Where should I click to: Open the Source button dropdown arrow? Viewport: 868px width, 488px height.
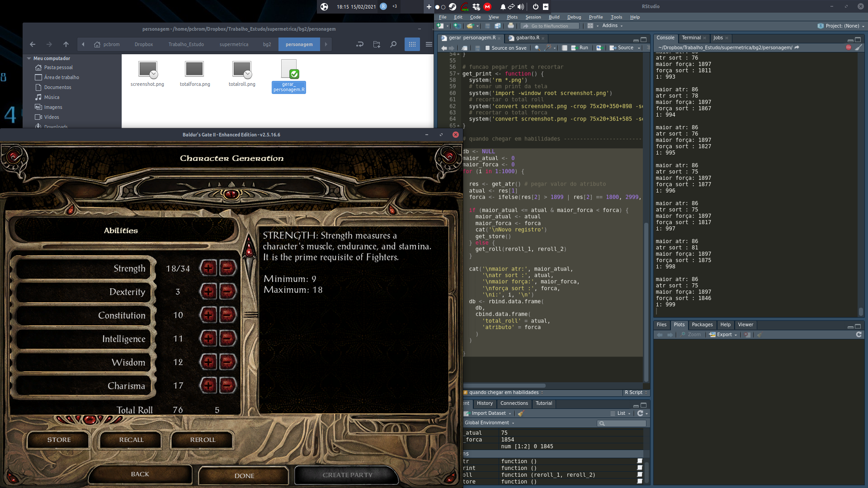tap(639, 48)
